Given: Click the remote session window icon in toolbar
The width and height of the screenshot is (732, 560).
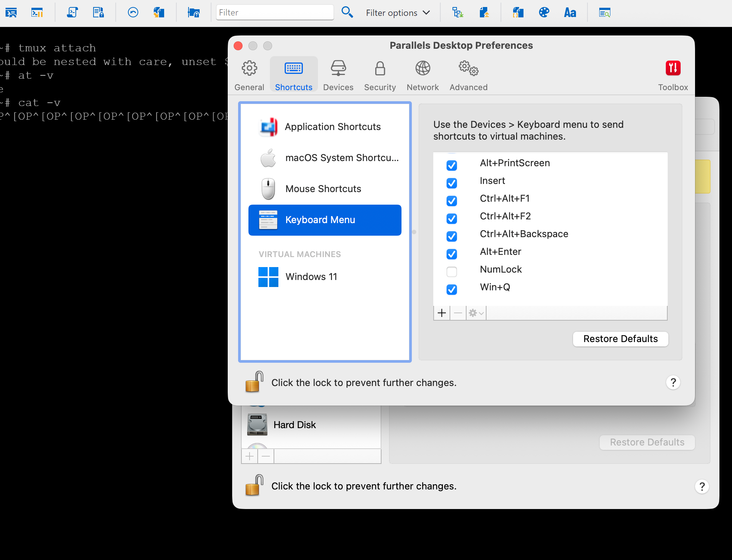Looking at the screenshot, I should point(11,13).
